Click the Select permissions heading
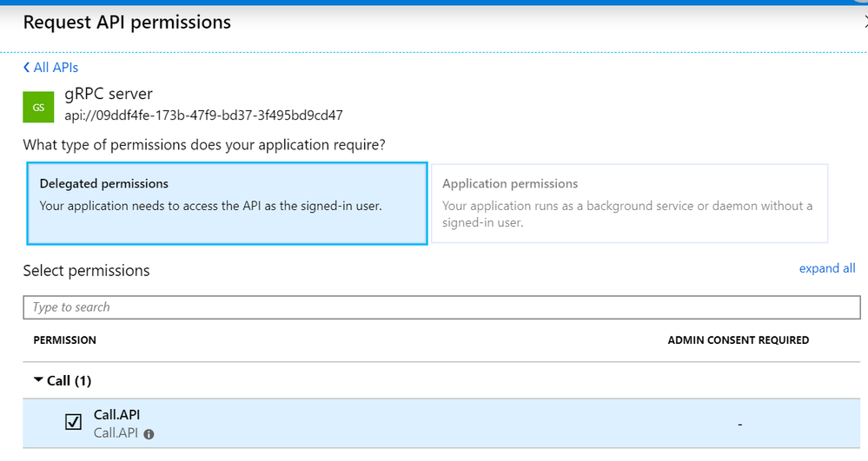Viewport: 868px width, 461px height. tap(86, 271)
